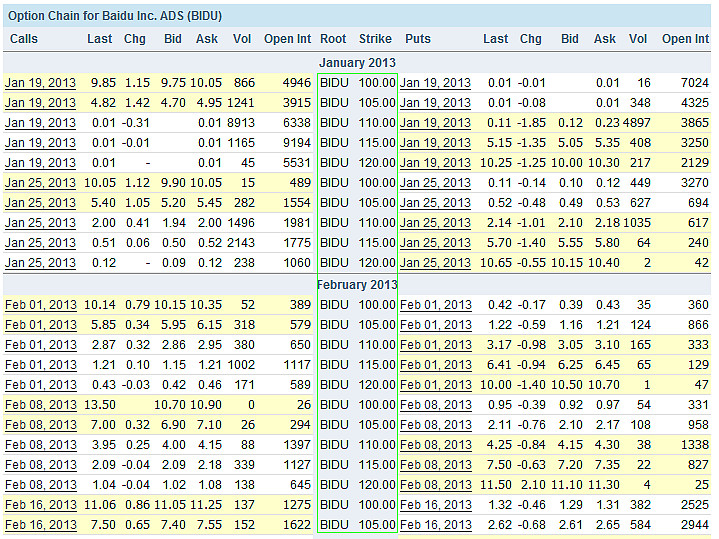
Task: Open the Jan 19, 2013 call at strike 120.00
Action: point(40,163)
